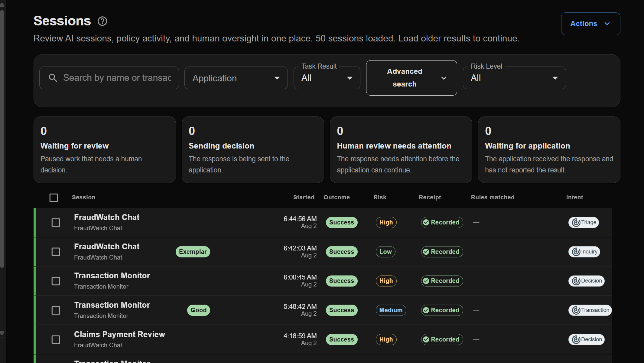The height and width of the screenshot is (363, 644).
Task: Click Recorded receipt badge for 6:44:56 AM session
Action: tap(442, 222)
